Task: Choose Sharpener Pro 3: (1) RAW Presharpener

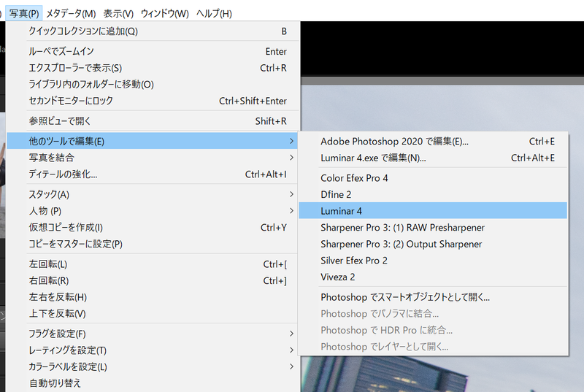Action: [x=433, y=228]
